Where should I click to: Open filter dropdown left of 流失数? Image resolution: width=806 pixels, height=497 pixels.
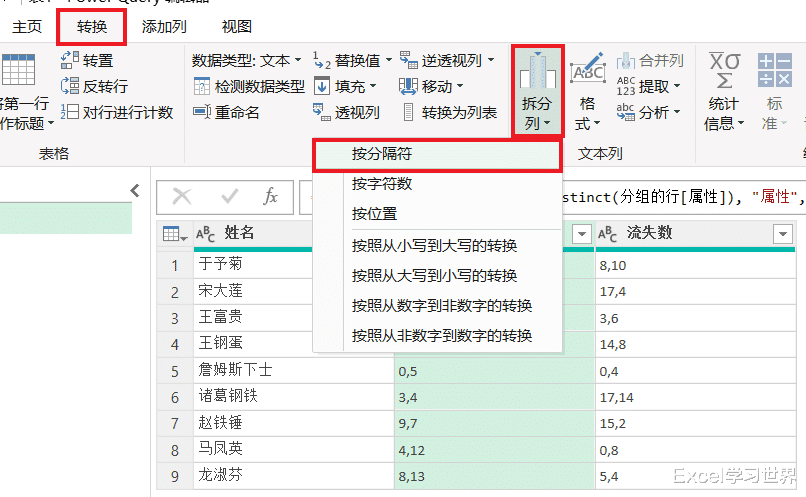click(581, 234)
